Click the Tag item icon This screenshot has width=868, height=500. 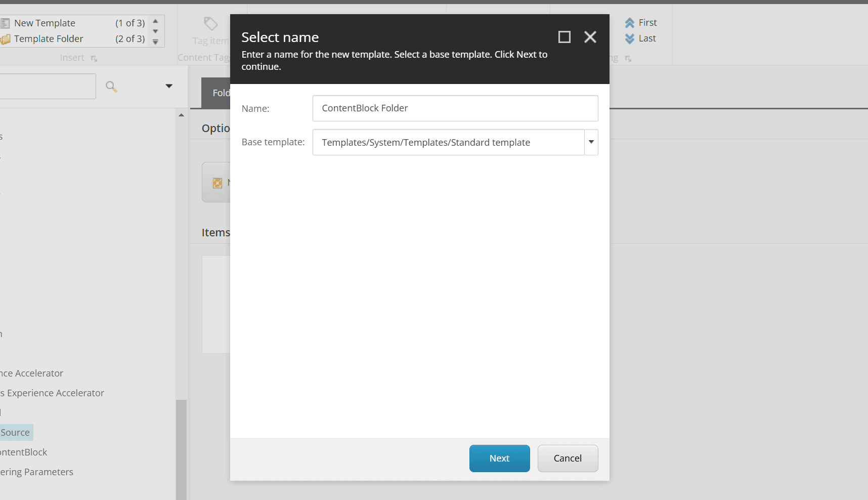pyautogui.click(x=210, y=24)
